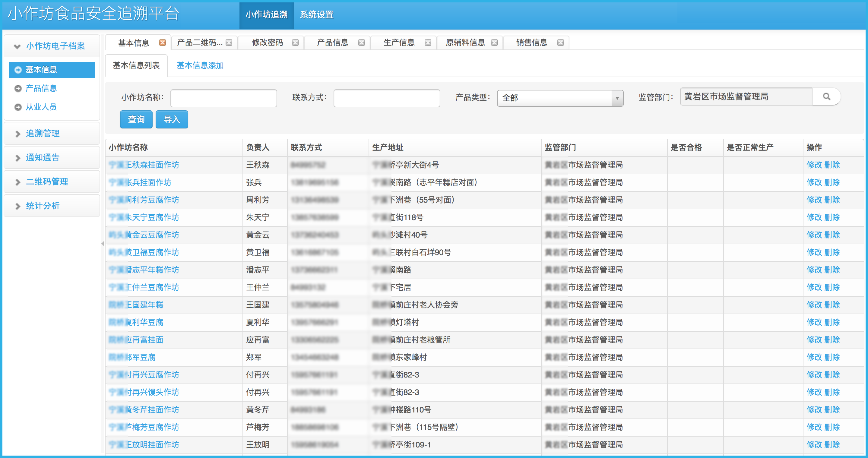Click the circle icon next to 从业人员
This screenshot has height=458, width=868.
(x=18, y=107)
